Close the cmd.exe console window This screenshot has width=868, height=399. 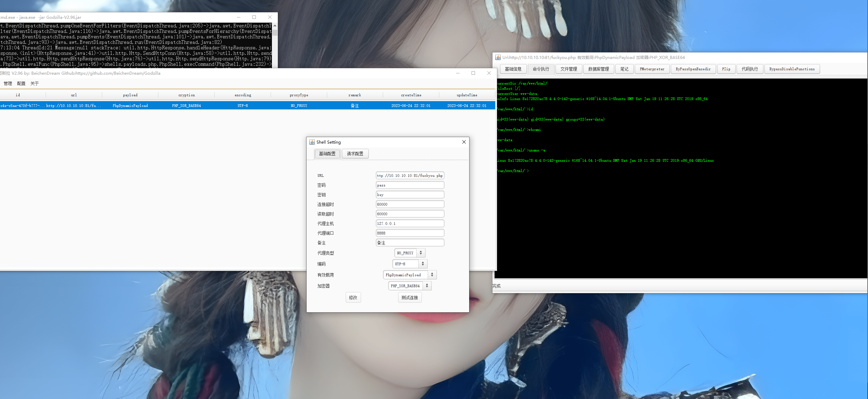click(x=270, y=17)
